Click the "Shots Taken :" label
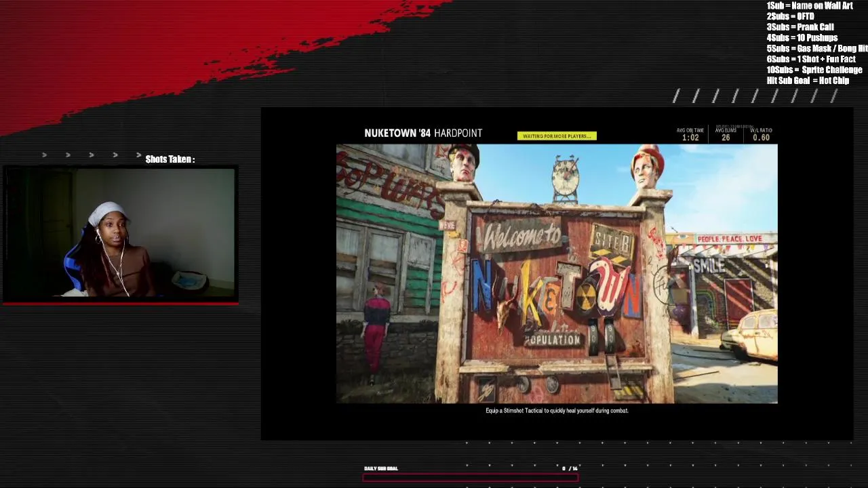This screenshot has width=868, height=488. [x=170, y=159]
